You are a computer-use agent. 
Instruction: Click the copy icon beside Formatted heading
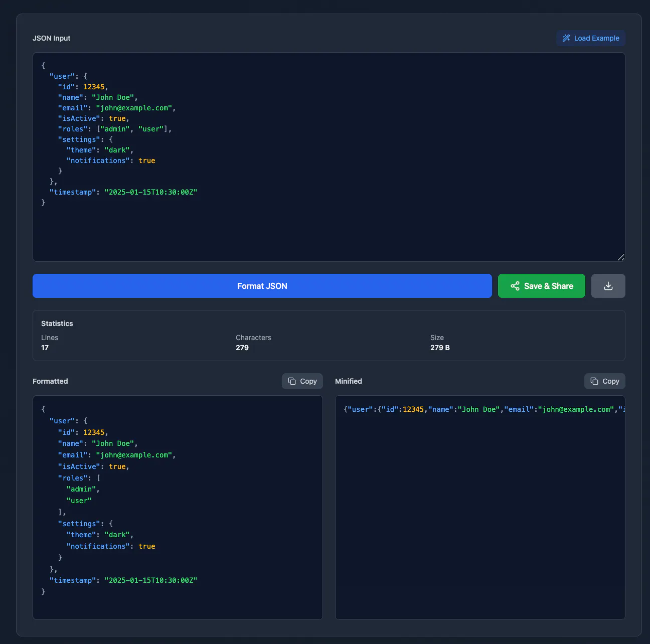[x=292, y=381]
